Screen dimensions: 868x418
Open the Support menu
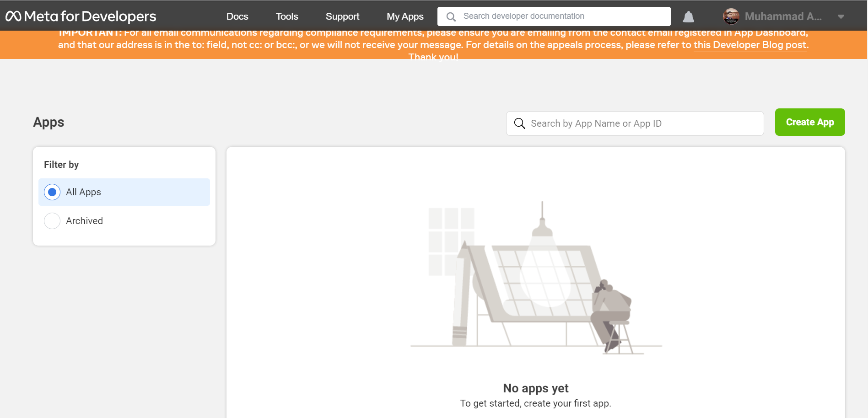pyautogui.click(x=342, y=16)
